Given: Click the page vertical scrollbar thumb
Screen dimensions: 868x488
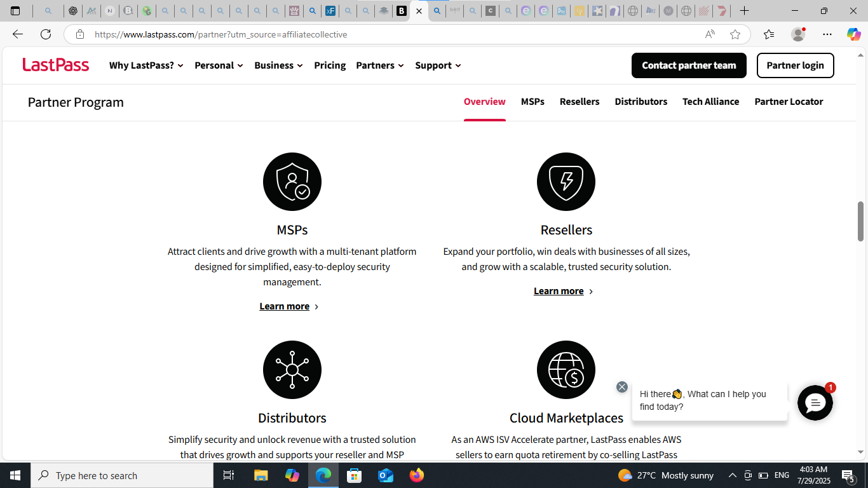Looking at the screenshot, I should point(861,221).
